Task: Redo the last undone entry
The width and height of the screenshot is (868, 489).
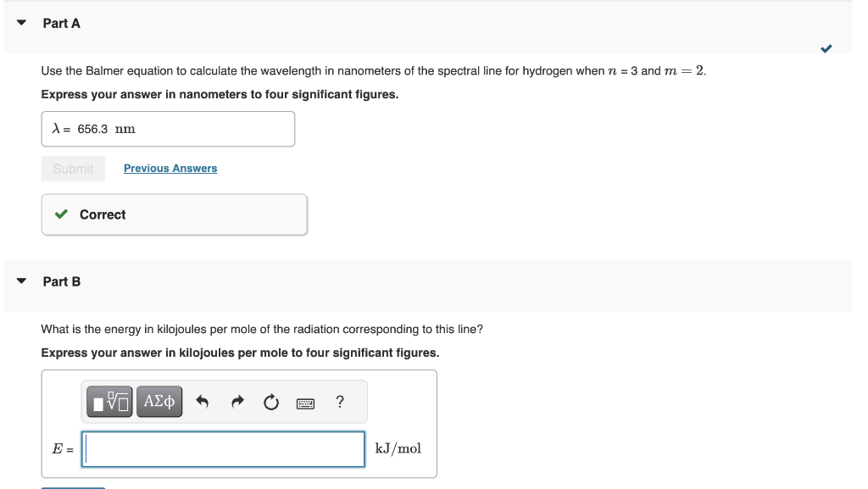Action: (x=237, y=402)
